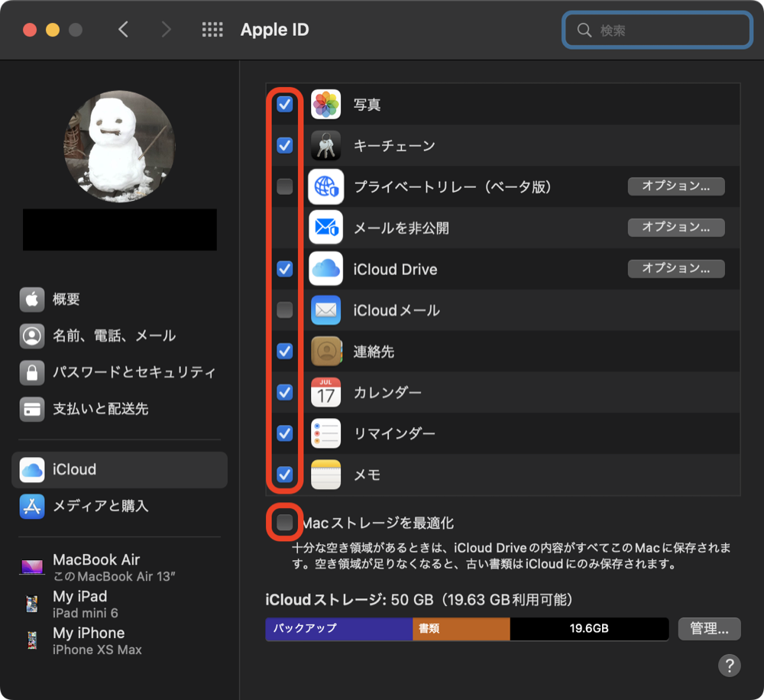Image resolution: width=764 pixels, height=700 pixels.
Task: Open 名前、電話、メール section
Action: tap(119, 336)
